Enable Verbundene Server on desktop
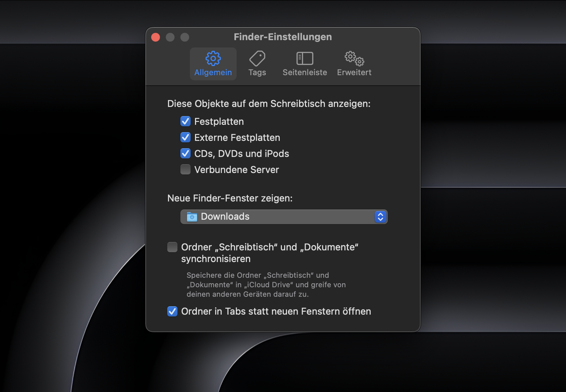This screenshot has height=392, width=566. pyautogui.click(x=186, y=169)
